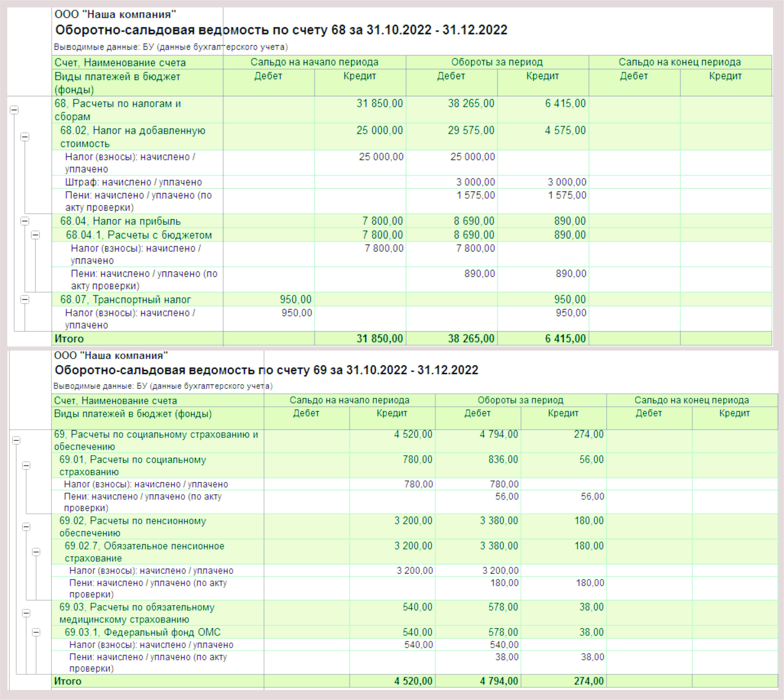This screenshot has height=700, width=784.
Task: Click Выводимые данные line under account 68 title
Action: [x=171, y=47]
